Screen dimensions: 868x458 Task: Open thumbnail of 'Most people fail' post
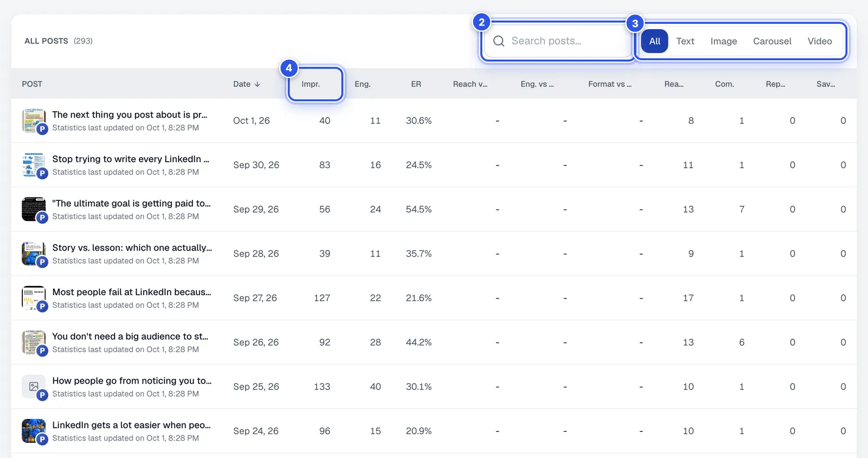pyautogui.click(x=33, y=298)
